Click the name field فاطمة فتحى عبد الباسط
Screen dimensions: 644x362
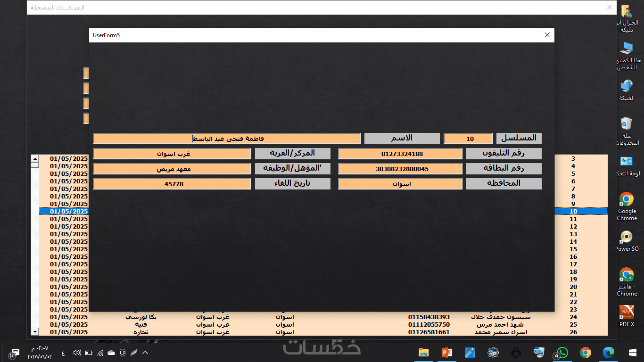[227, 139]
